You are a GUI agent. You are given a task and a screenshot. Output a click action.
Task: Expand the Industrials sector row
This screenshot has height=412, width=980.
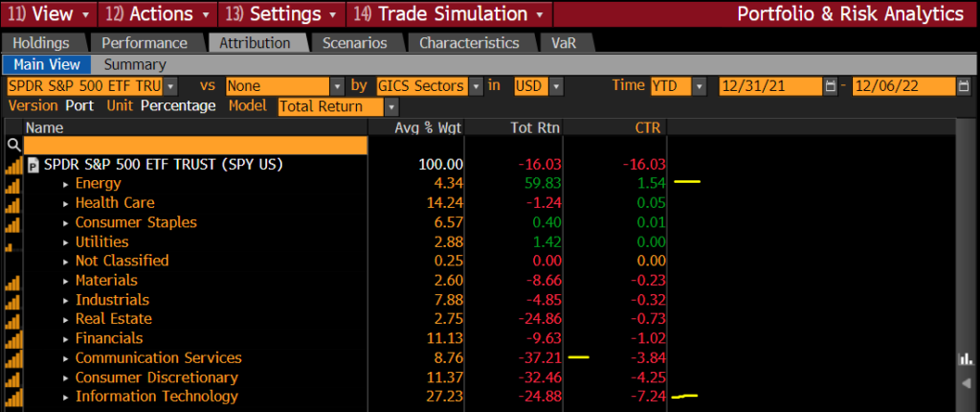click(x=66, y=300)
